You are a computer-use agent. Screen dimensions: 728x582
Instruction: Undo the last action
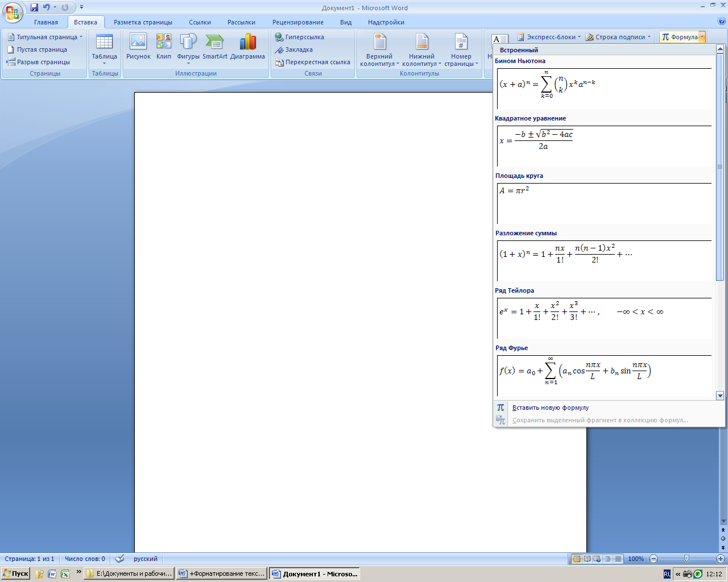(x=47, y=7)
